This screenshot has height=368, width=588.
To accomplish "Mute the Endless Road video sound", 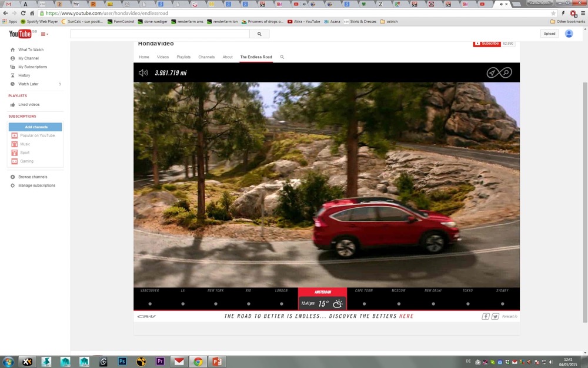I will (x=143, y=72).
